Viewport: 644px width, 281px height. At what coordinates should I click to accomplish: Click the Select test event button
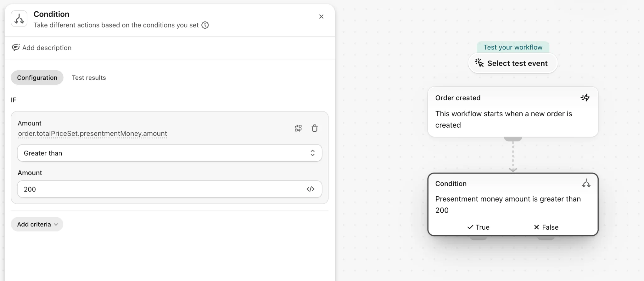[513, 63]
